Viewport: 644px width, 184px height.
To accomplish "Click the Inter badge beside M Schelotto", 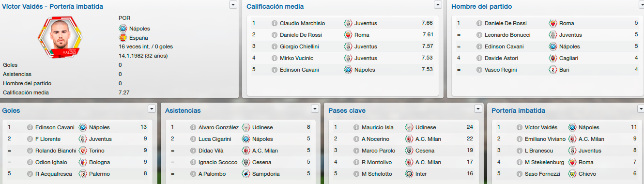I will click(x=409, y=174).
